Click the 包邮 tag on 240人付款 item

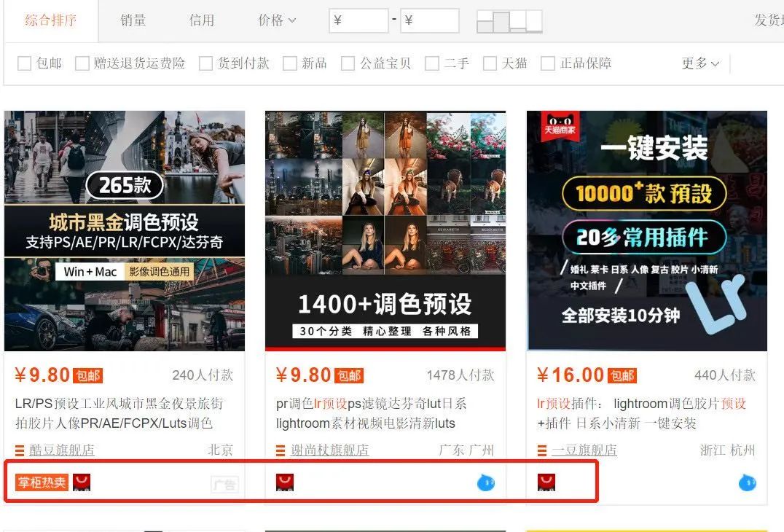[x=88, y=375]
